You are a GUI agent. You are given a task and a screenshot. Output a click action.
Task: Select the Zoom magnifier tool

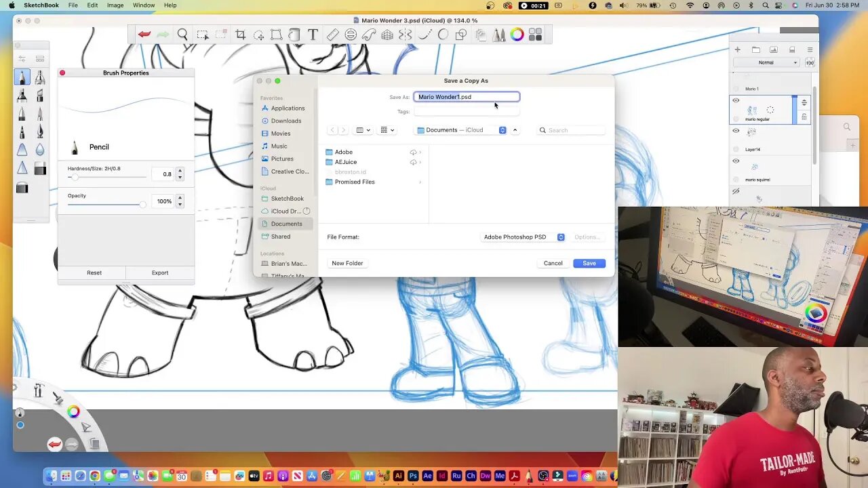coord(182,35)
